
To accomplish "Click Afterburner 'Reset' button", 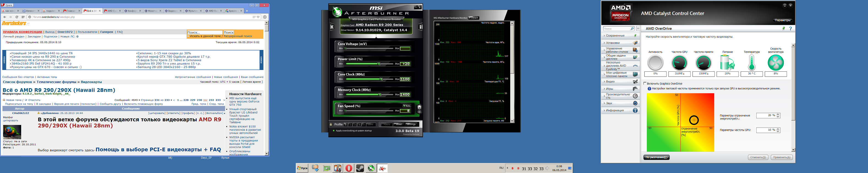I will (399, 124).
